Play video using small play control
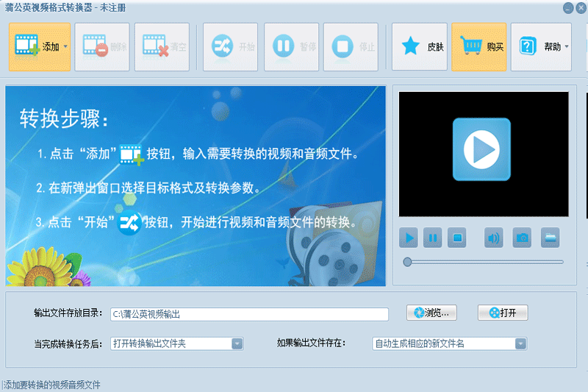The width and height of the screenshot is (588, 392). pos(409,238)
